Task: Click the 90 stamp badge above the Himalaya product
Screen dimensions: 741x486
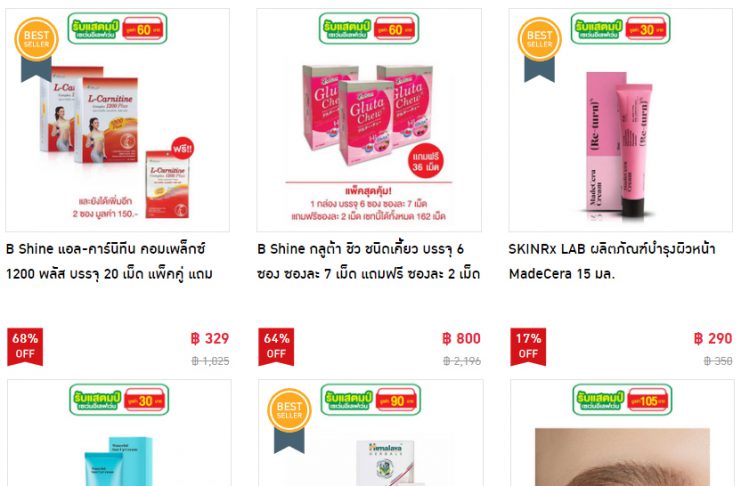Action: 370,400
